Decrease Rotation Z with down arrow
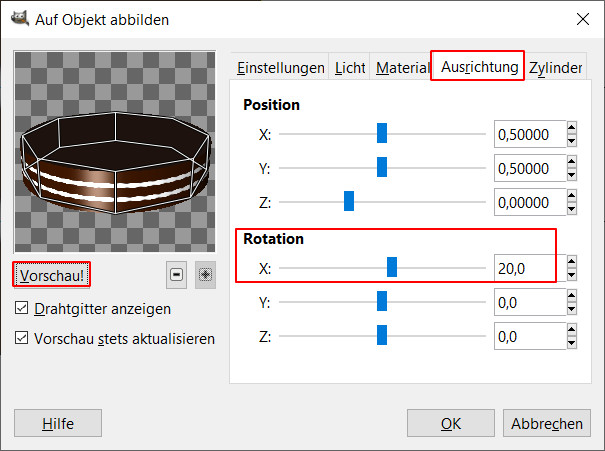This screenshot has width=605, height=451. 572,343
